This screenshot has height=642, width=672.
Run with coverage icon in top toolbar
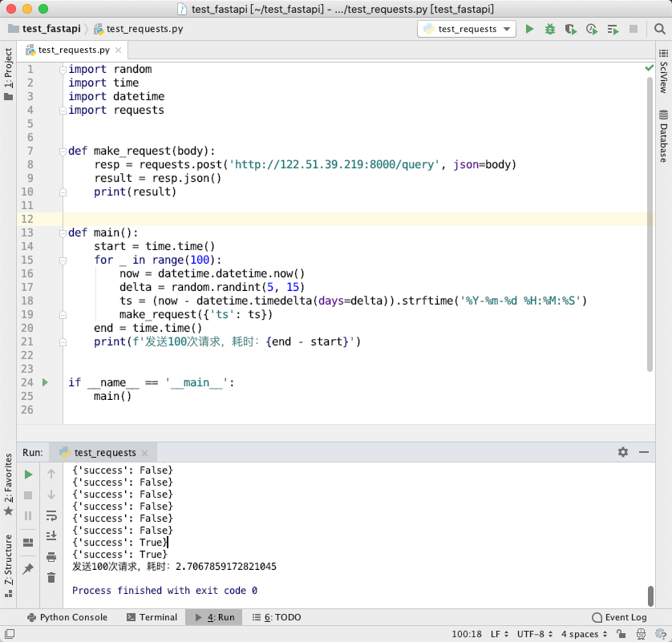(x=570, y=29)
